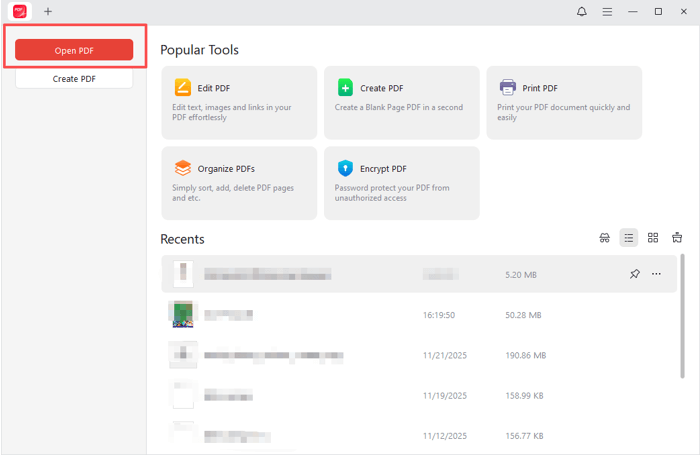The image size is (700, 456).
Task: Click the Recents heading
Action: point(182,239)
